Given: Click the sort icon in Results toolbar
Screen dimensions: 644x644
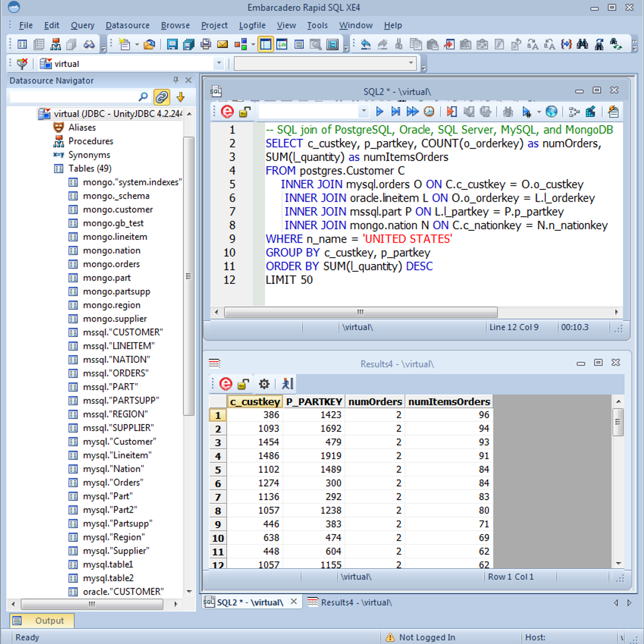Looking at the screenshot, I should click(x=287, y=384).
